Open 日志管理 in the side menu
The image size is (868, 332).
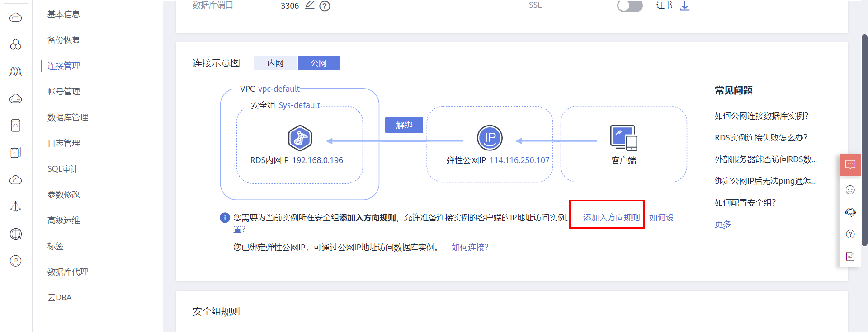click(x=64, y=143)
